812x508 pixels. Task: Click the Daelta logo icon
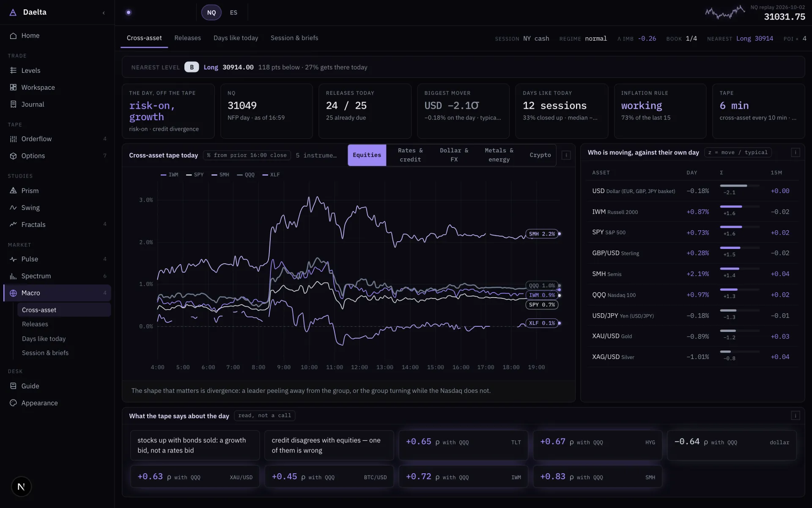click(13, 12)
